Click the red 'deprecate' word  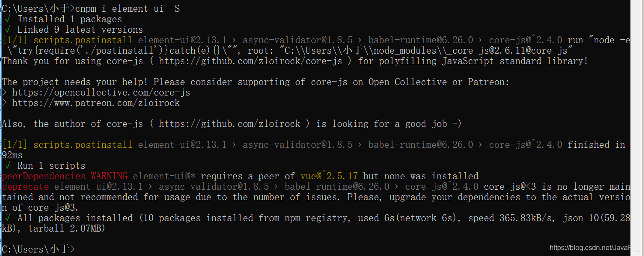coord(25,187)
